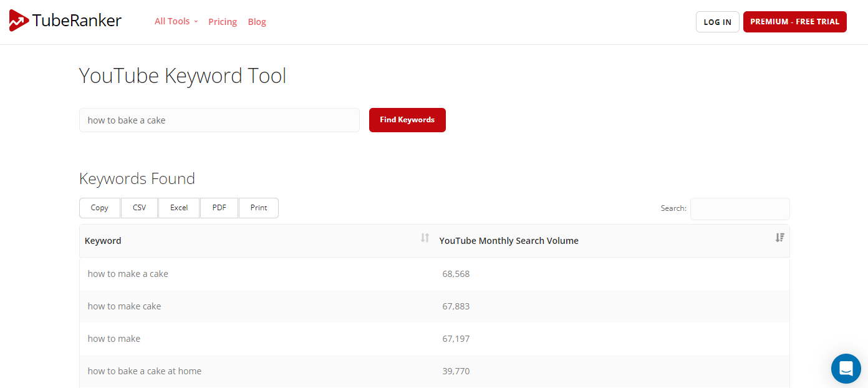
Task: Select the 'how to make cake' keyword
Action: pyautogui.click(x=124, y=306)
